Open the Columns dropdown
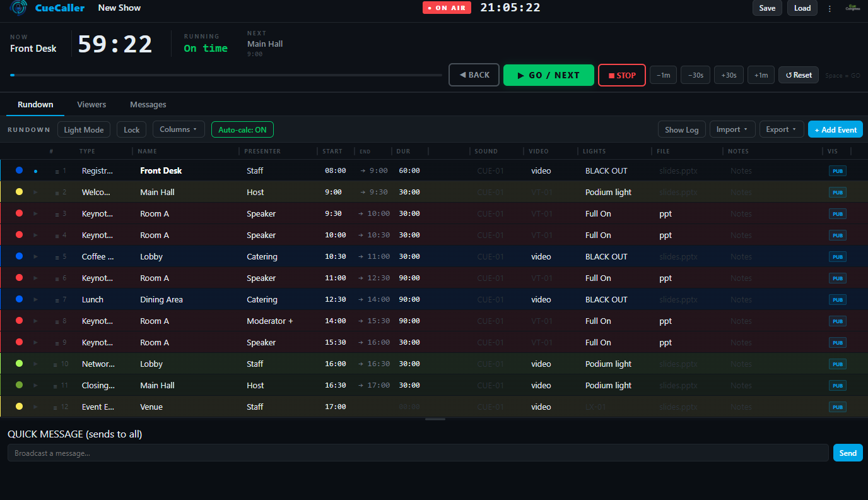The height and width of the screenshot is (500, 868). point(179,129)
